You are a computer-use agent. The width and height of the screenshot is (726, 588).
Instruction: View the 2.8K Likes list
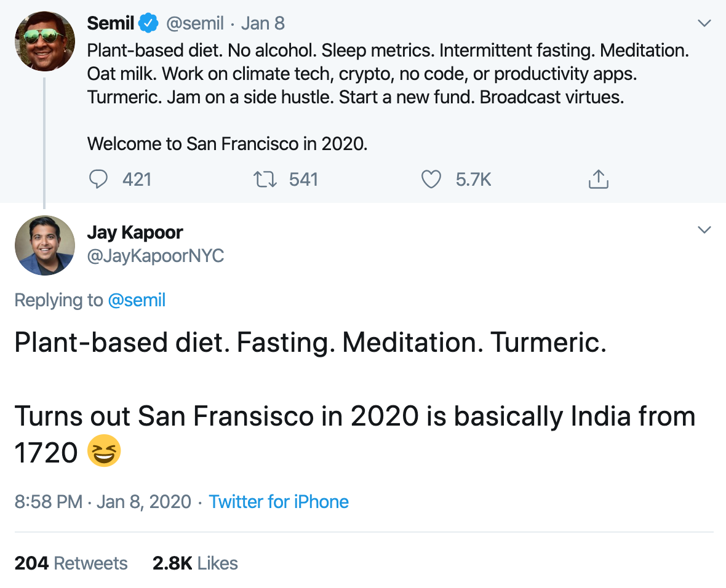pos(195,563)
